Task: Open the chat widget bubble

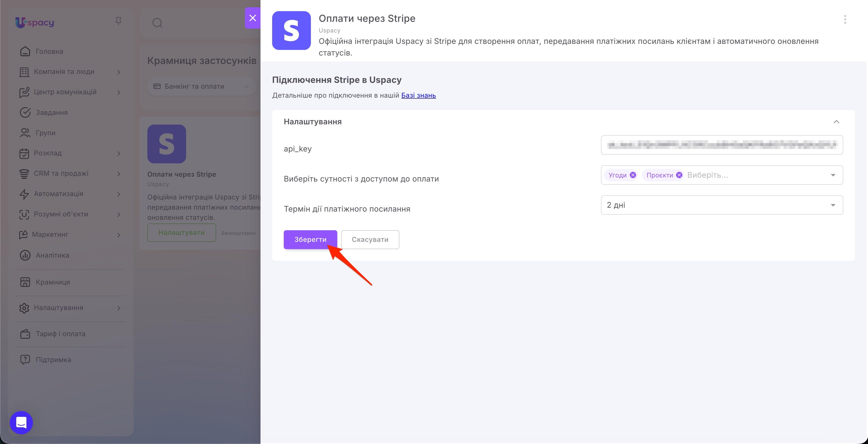Action: (x=21, y=422)
